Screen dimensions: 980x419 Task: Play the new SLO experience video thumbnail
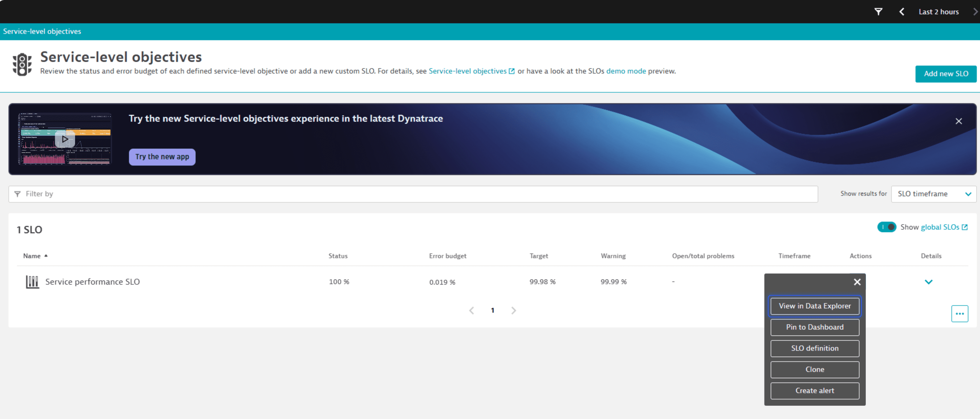pos(65,139)
